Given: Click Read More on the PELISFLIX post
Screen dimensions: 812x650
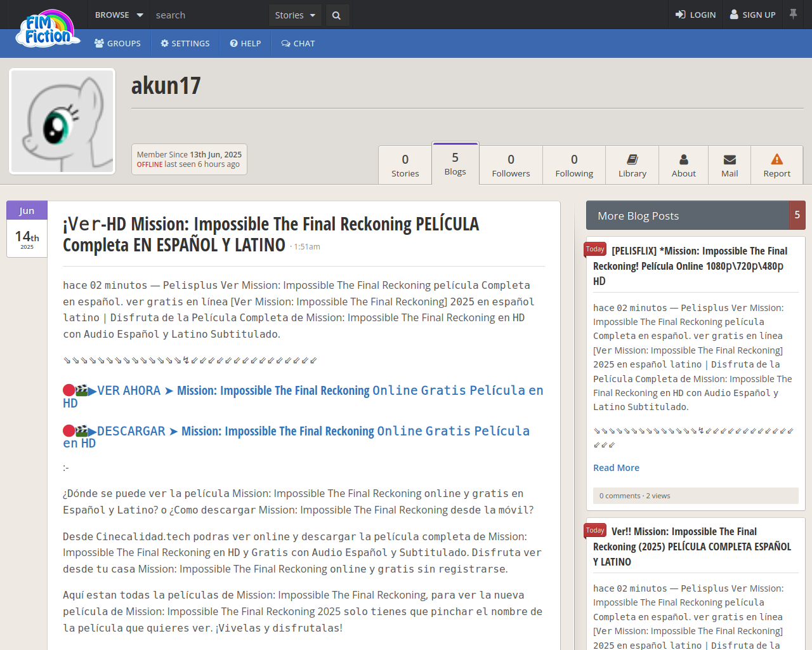Looking at the screenshot, I should click(x=616, y=468).
